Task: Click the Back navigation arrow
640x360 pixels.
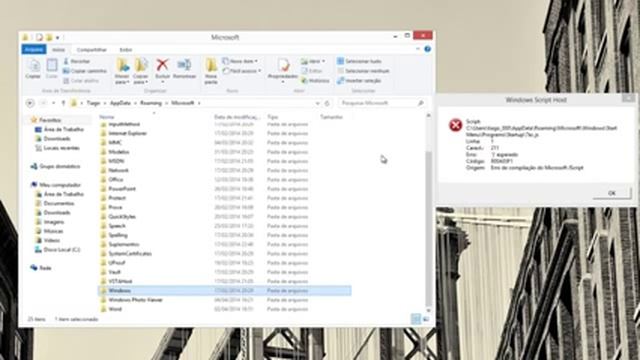Action: coord(30,103)
